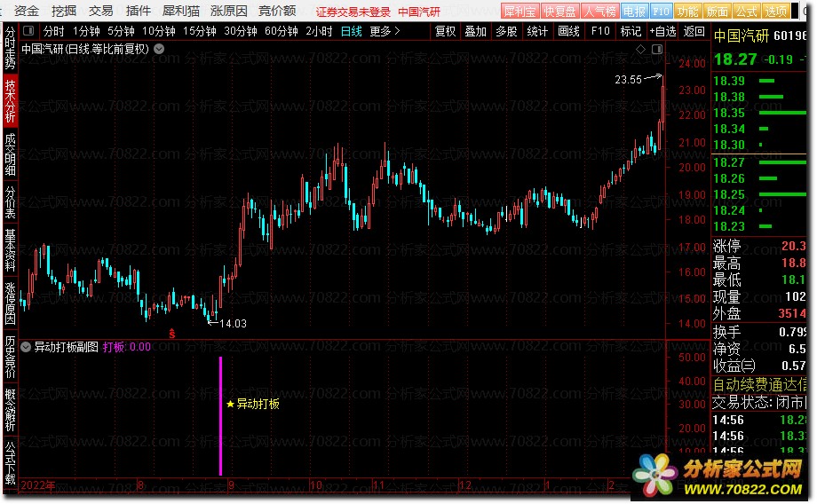Open the 交易 menu

[x=100, y=11]
